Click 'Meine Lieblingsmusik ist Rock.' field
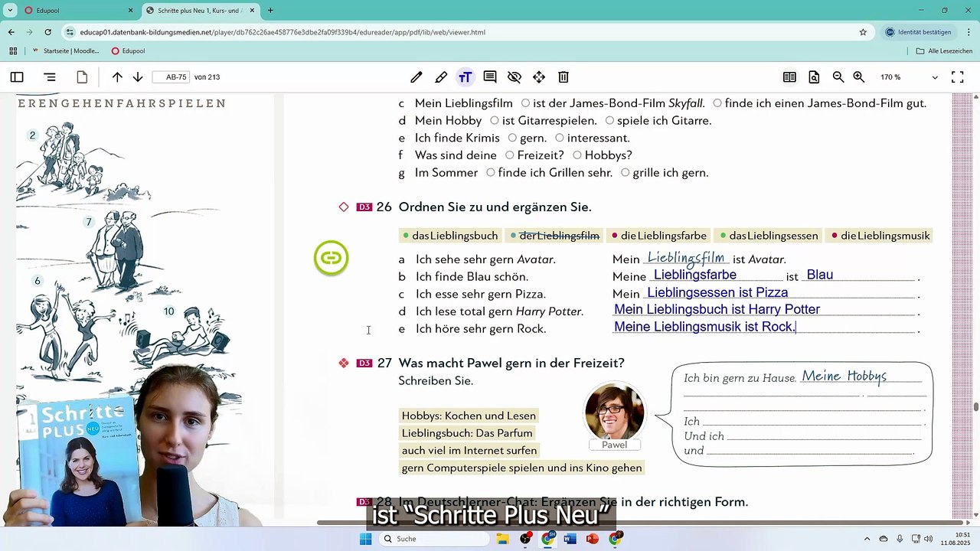Image resolution: width=980 pixels, height=551 pixels. point(764,328)
